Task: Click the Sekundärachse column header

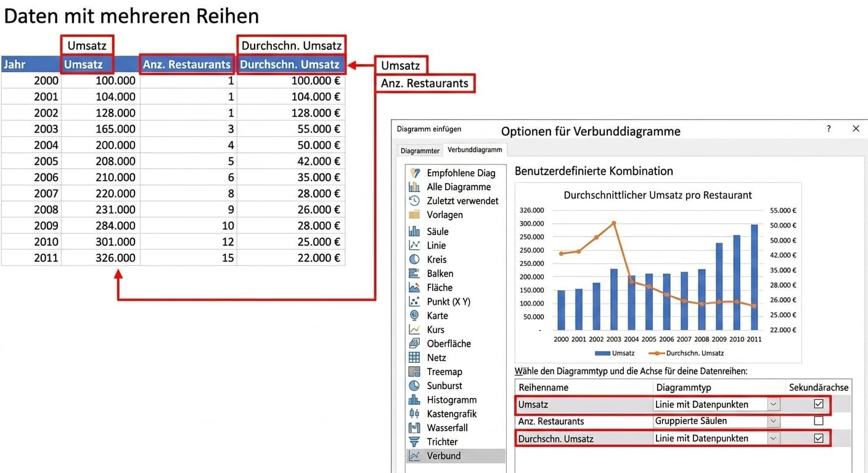Action: point(819,387)
